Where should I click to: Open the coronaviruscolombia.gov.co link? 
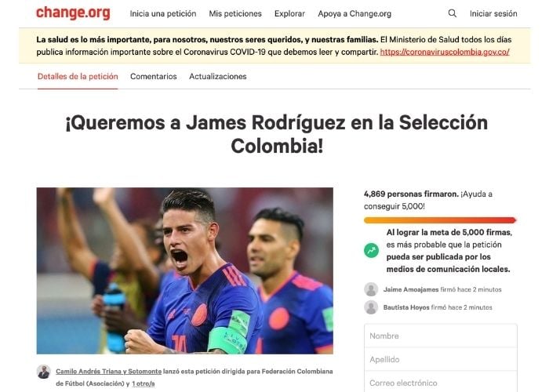[x=445, y=53]
